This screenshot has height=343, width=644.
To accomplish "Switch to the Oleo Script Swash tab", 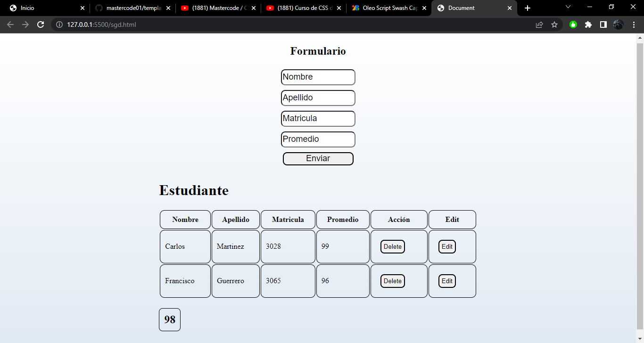I will [x=387, y=8].
